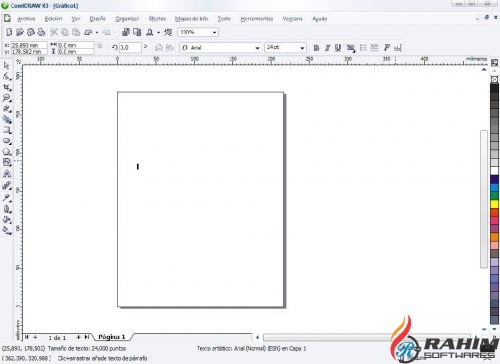Select the Crop tool in the toolbox
500x364 pixels.
point(7,88)
